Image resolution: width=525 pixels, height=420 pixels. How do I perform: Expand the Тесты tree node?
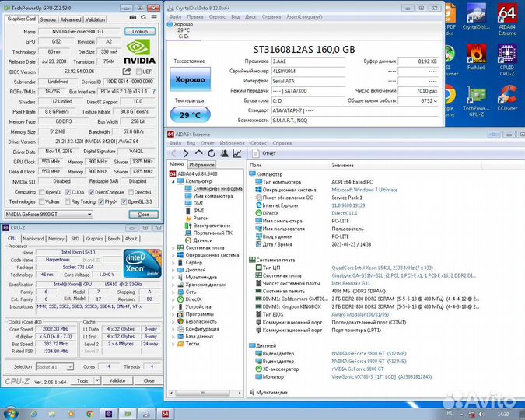(173, 344)
